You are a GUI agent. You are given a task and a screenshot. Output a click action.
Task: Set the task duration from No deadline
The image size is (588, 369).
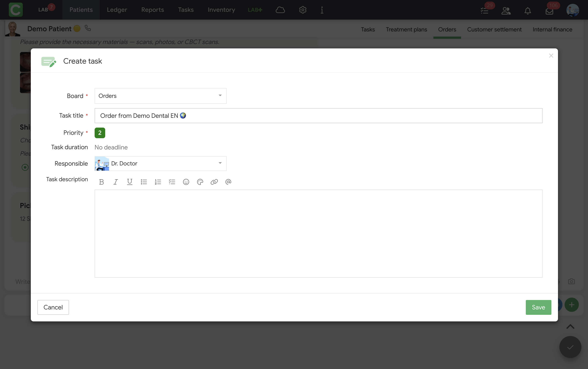click(x=111, y=147)
